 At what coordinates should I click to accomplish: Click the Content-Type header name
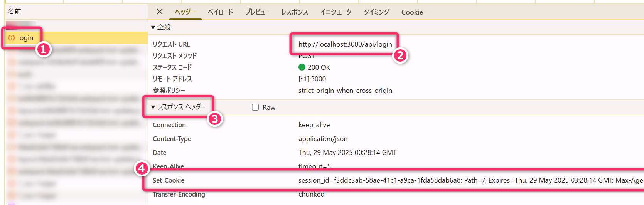click(x=172, y=139)
